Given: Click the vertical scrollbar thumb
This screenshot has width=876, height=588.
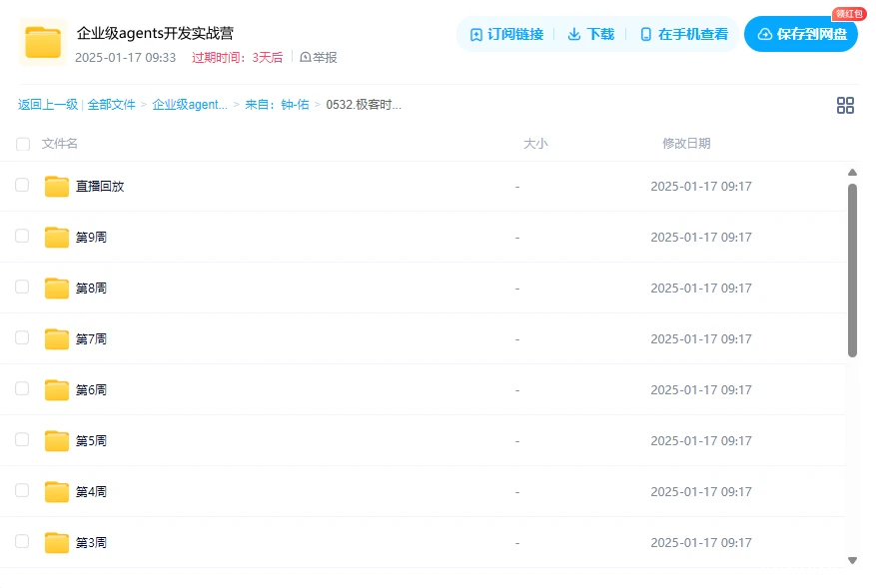Looking at the screenshot, I should point(852,270).
